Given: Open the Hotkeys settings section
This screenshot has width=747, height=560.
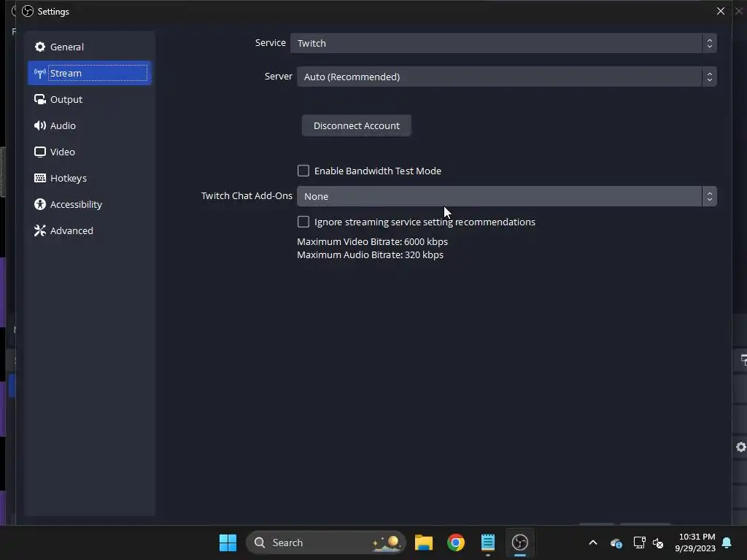Looking at the screenshot, I should (x=90, y=178).
